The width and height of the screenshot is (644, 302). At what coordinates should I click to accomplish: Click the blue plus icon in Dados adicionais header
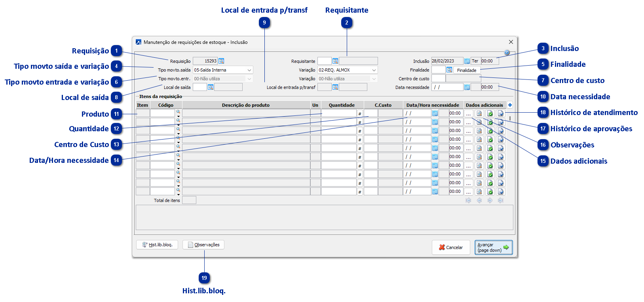(x=510, y=105)
